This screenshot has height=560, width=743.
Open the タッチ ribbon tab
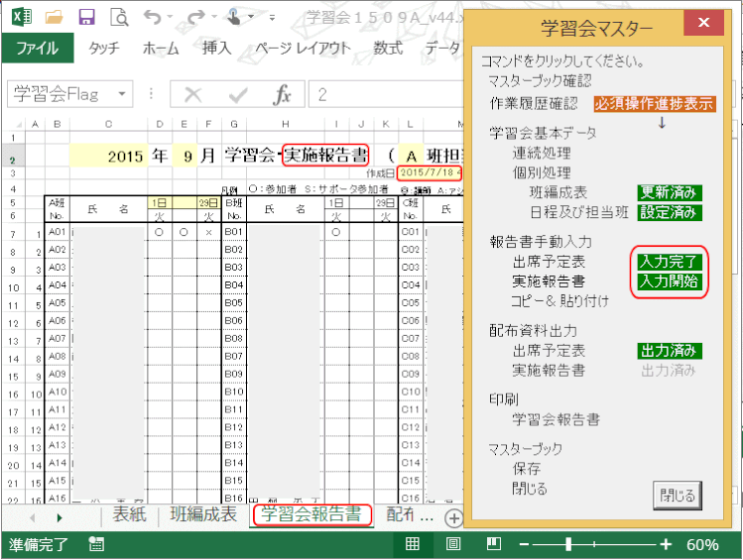click(x=104, y=48)
